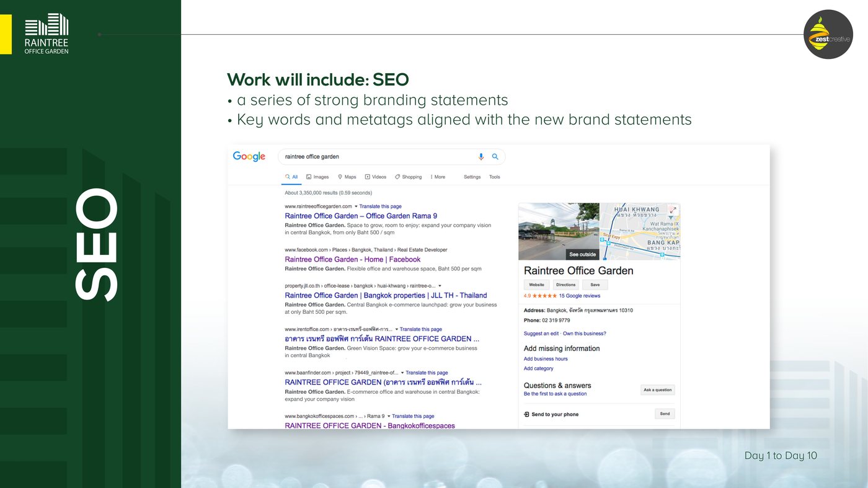Expand dropdown arrow beside property.jll.co.th URL
The width and height of the screenshot is (868, 488).
click(x=440, y=286)
